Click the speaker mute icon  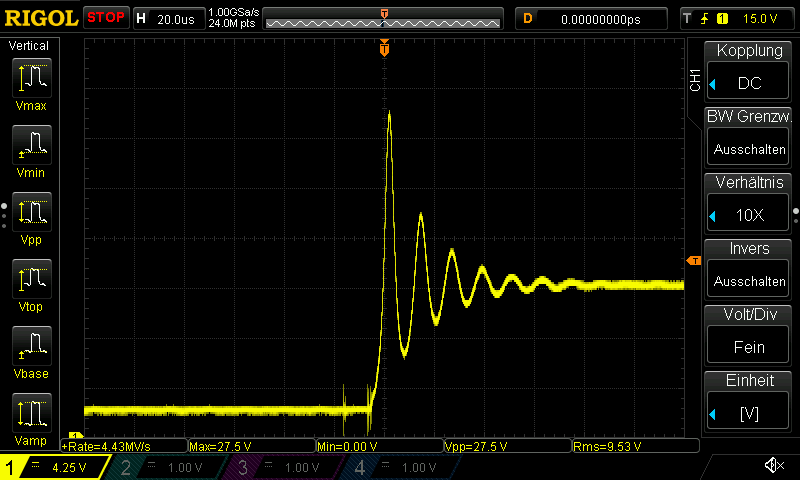coord(773,466)
